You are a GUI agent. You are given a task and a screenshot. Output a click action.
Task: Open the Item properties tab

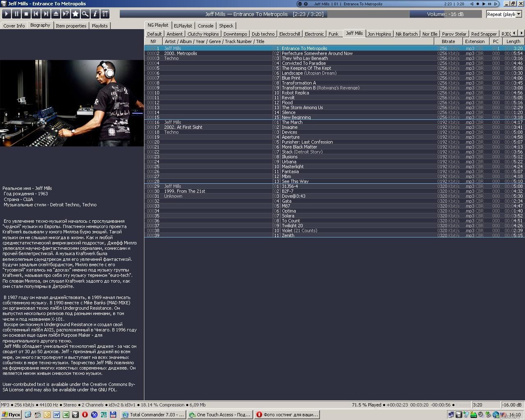click(71, 25)
